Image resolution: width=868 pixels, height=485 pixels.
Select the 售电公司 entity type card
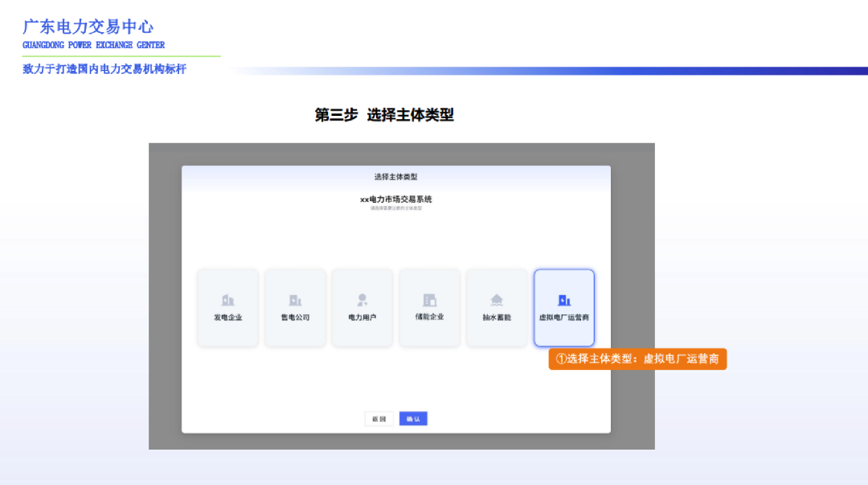click(295, 306)
